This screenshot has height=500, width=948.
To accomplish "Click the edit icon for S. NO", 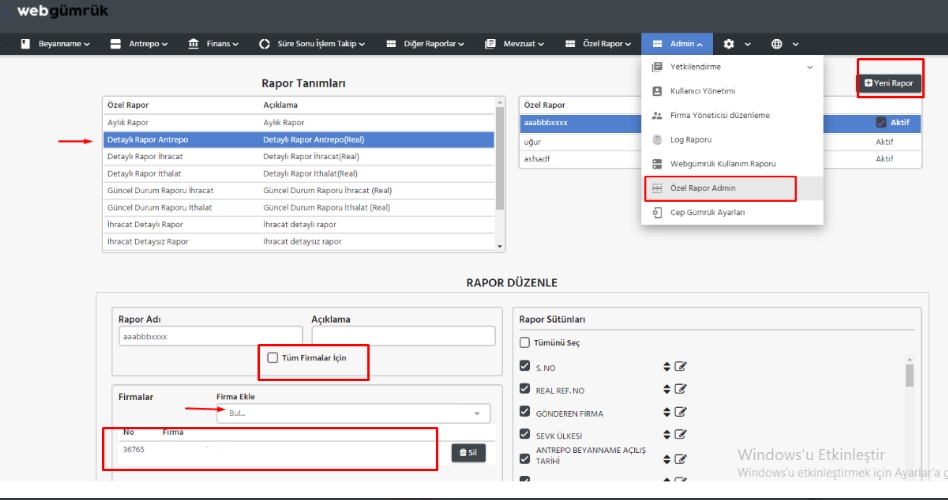I will (681, 366).
